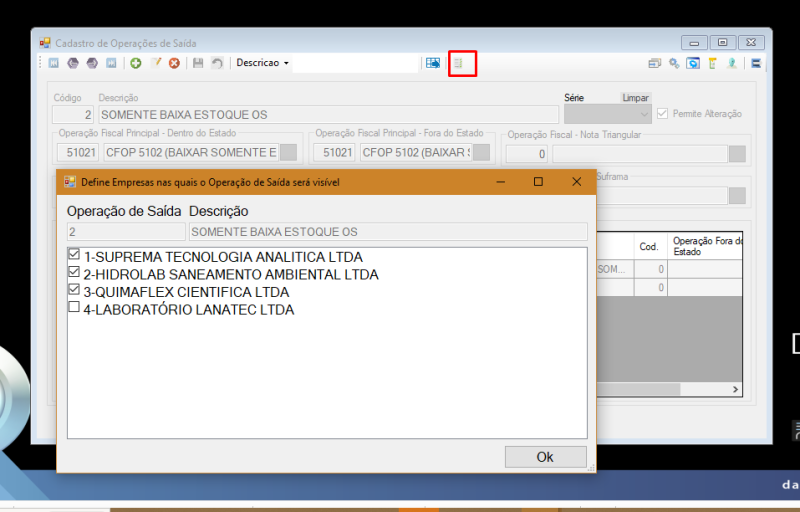
Task: Click Nota Triangular code field 0
Action: click(x=527, y=154)
